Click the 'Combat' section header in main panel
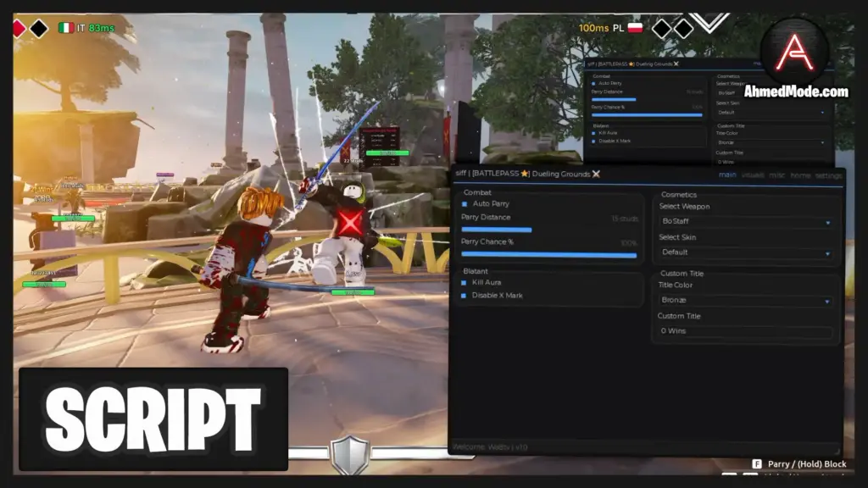868x488 pixels. (x=477, y=192)
